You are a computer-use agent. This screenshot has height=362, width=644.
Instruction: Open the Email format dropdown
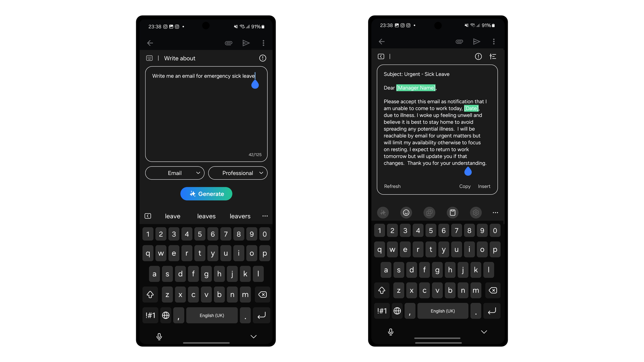175,173
